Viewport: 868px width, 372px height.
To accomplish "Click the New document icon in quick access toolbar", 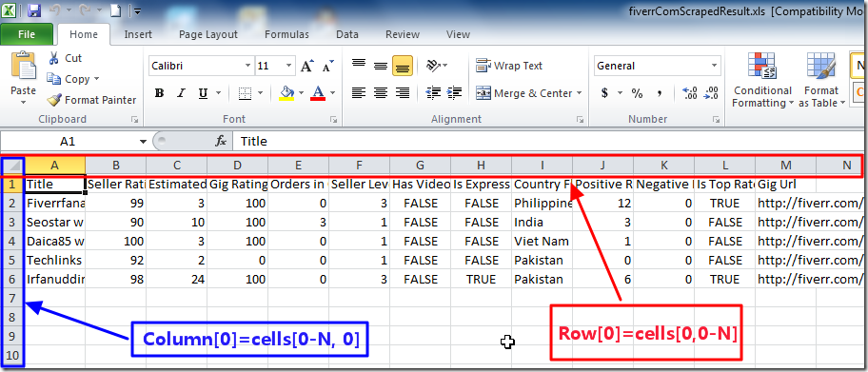I will pos(115,10).
